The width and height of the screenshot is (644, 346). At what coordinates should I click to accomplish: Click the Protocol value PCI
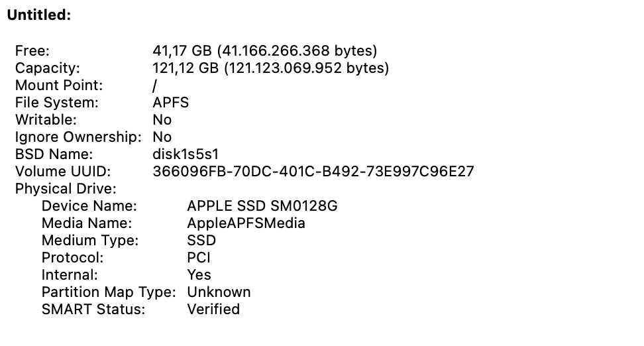(199, 257)
